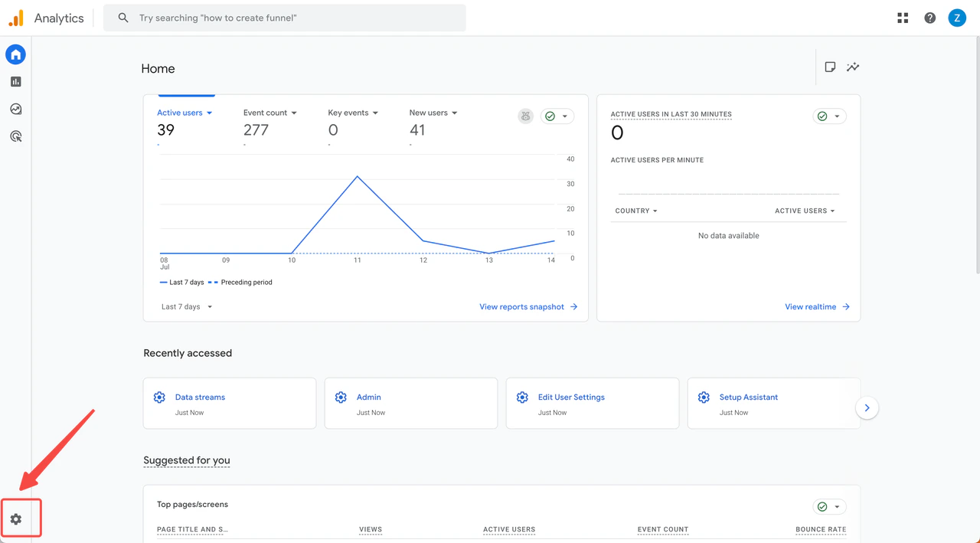The width and height of the screenshot is (980, 543).
Task: Open Admin settings gear in sidebar
Action: pyautogui.click(x=16, y=519)
